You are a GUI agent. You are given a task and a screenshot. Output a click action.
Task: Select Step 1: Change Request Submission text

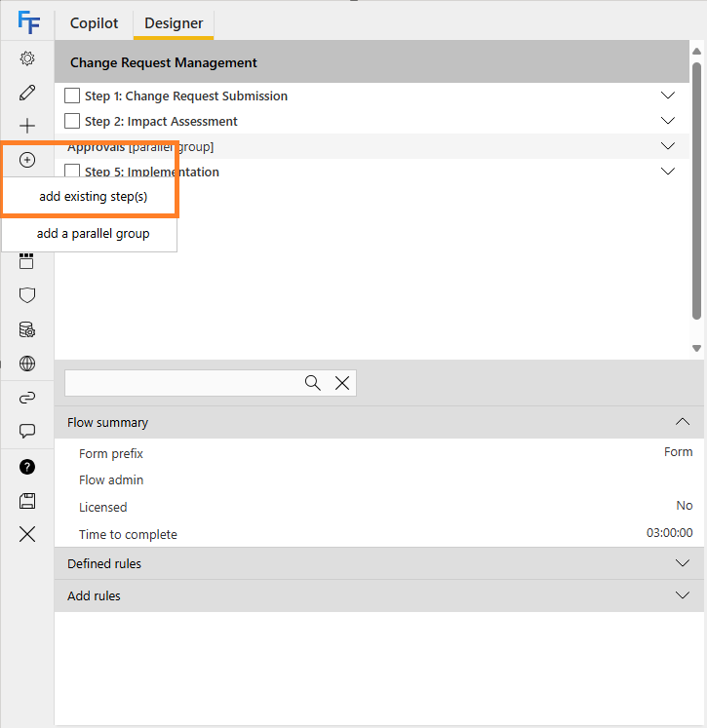[x=186, y=96]
